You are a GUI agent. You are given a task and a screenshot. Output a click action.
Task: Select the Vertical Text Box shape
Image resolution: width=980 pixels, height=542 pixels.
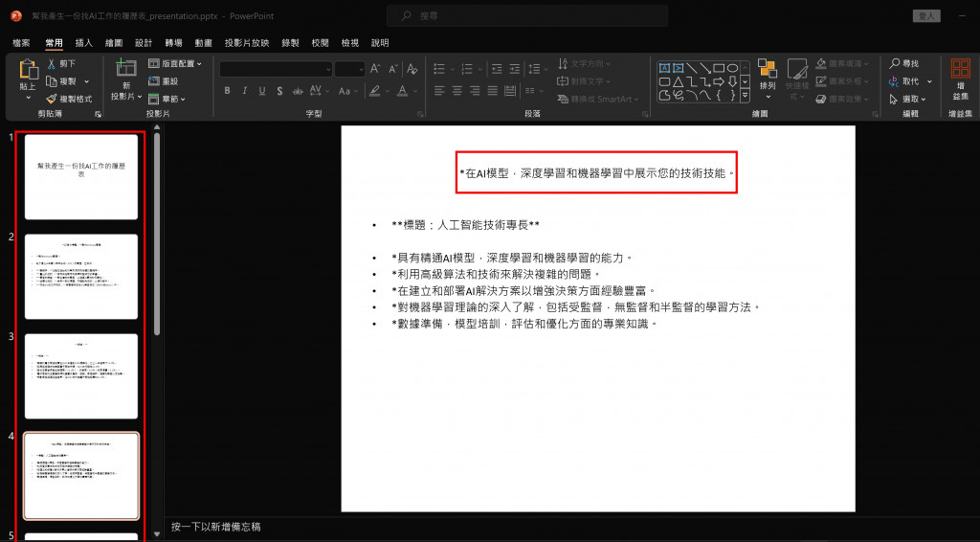[x=679, y=68]
